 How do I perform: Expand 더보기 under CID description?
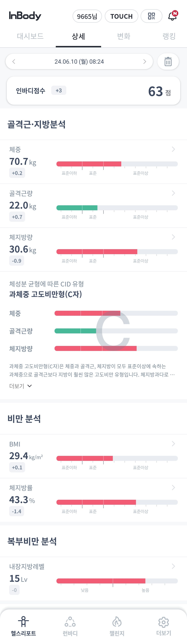coord(20,386)
